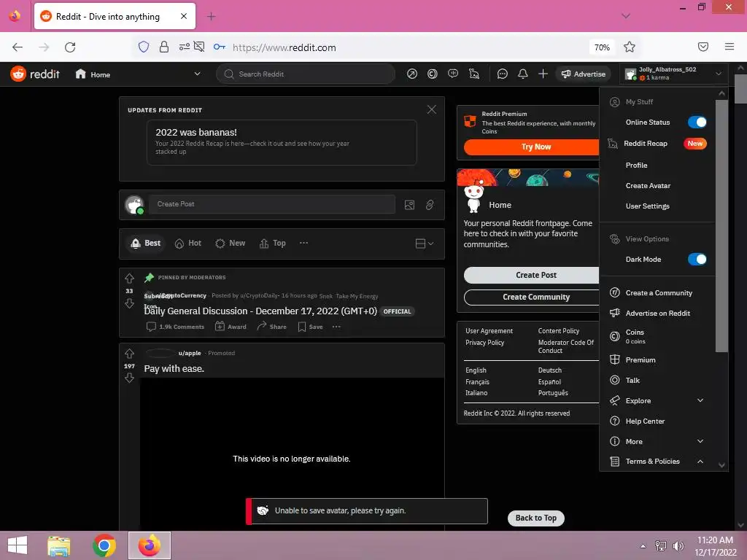
Task: Upvote the Daily General Discussion post
Action: 130,278
